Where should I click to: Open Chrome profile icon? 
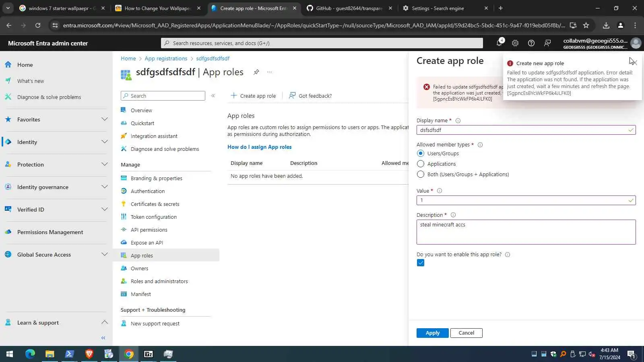coord(621,25)
